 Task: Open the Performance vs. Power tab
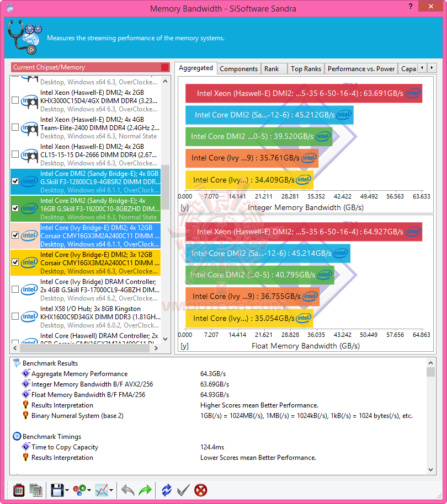point(361,69)
